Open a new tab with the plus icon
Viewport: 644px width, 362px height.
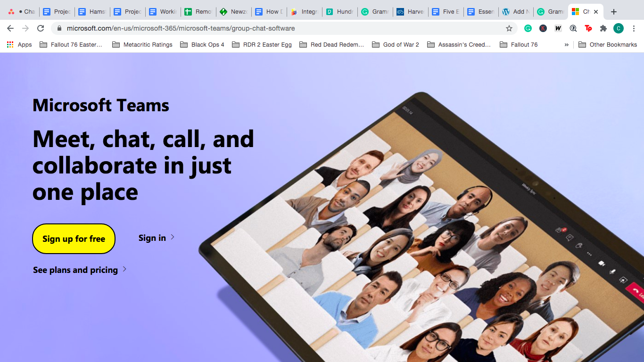(613, 12)
